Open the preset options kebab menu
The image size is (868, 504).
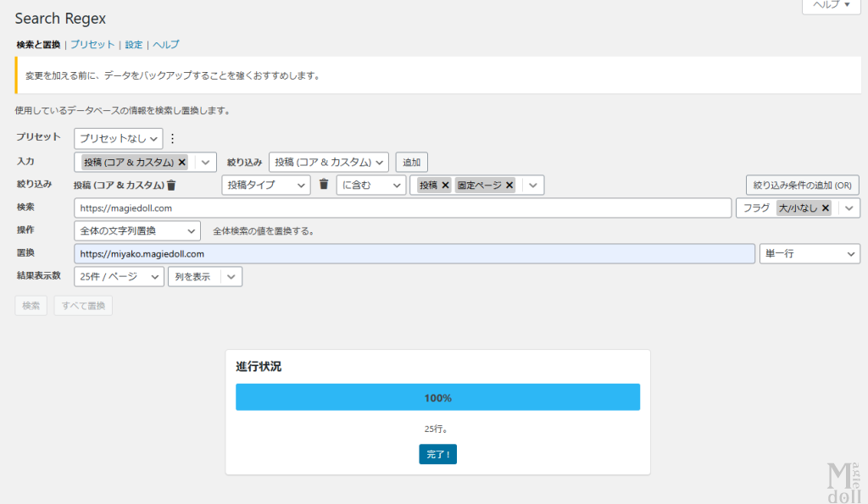(x=171, y=137)
